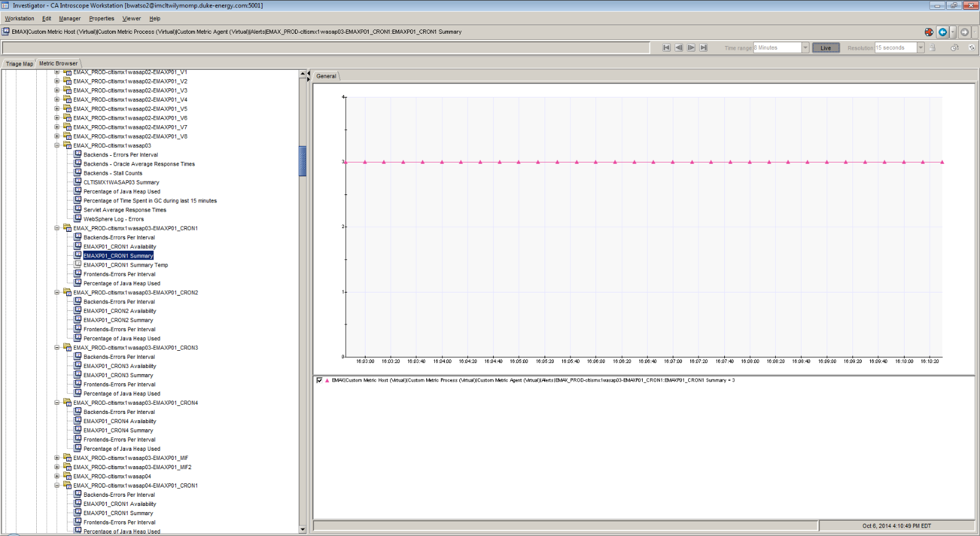Collapse the EMAX_PROD-cltismx1wasap03 node
The height and width of the screenshot is (536, 980).
pos(57,145)
